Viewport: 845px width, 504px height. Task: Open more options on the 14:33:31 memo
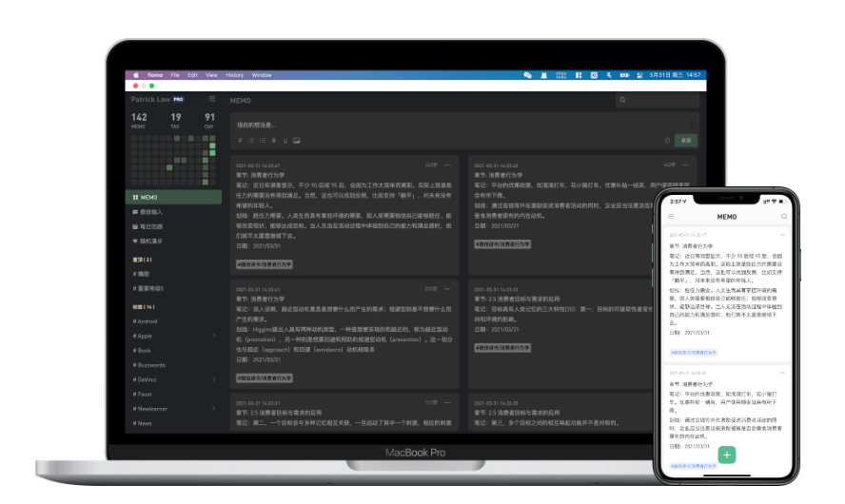tap(446, 403)
